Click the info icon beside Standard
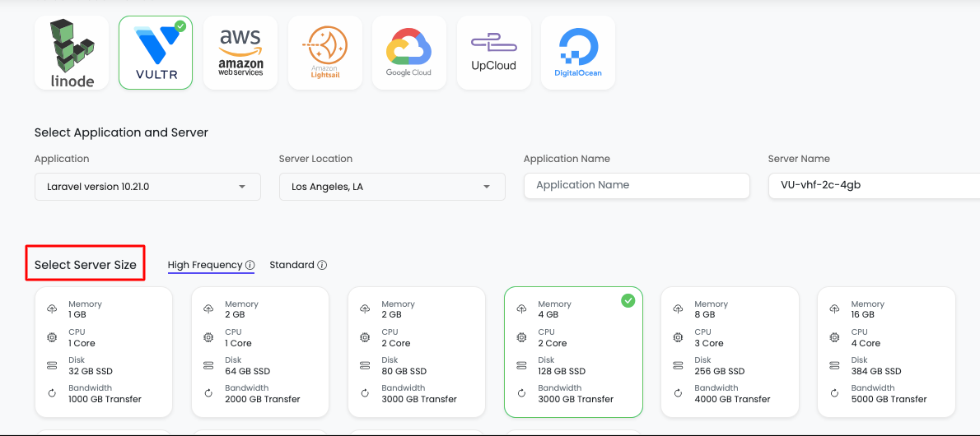The width and height of the screenshot is (980, 436). [x=322, y=265]
